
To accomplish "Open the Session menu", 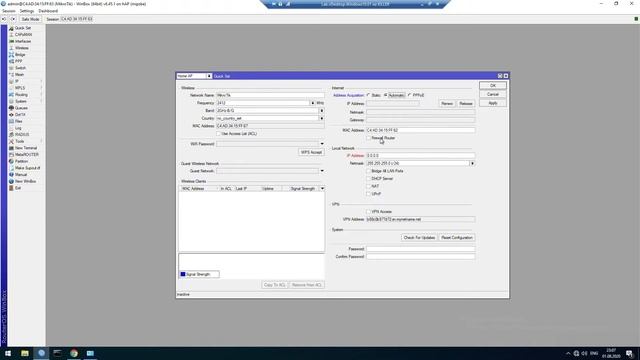I will (x=9, y=11).
